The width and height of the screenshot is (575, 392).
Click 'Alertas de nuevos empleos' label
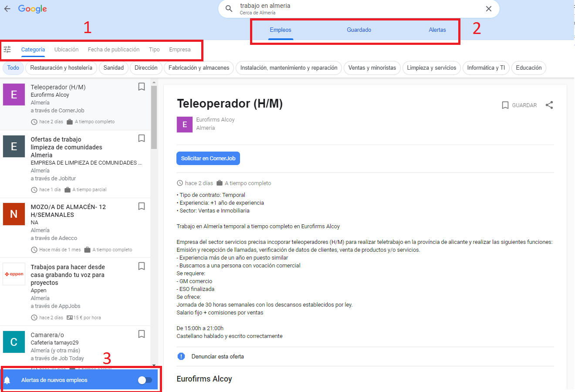(x=54, y=380)
